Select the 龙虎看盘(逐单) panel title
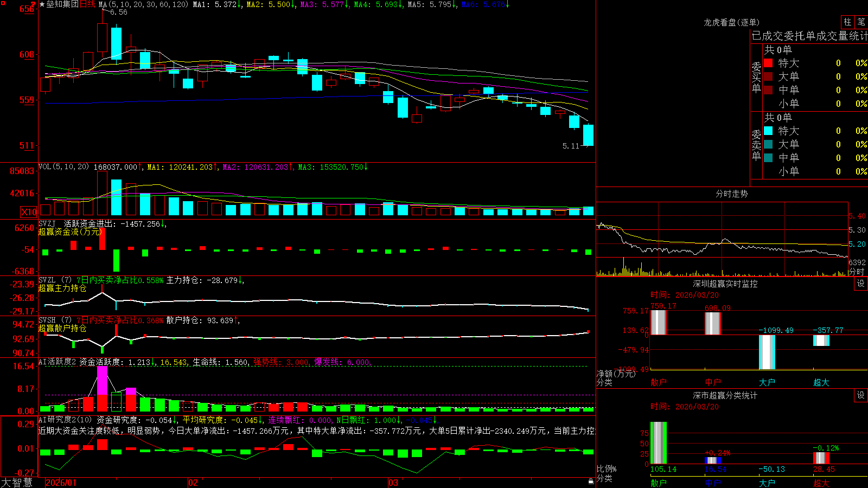The image size is (868, 488). coord(731,22)
